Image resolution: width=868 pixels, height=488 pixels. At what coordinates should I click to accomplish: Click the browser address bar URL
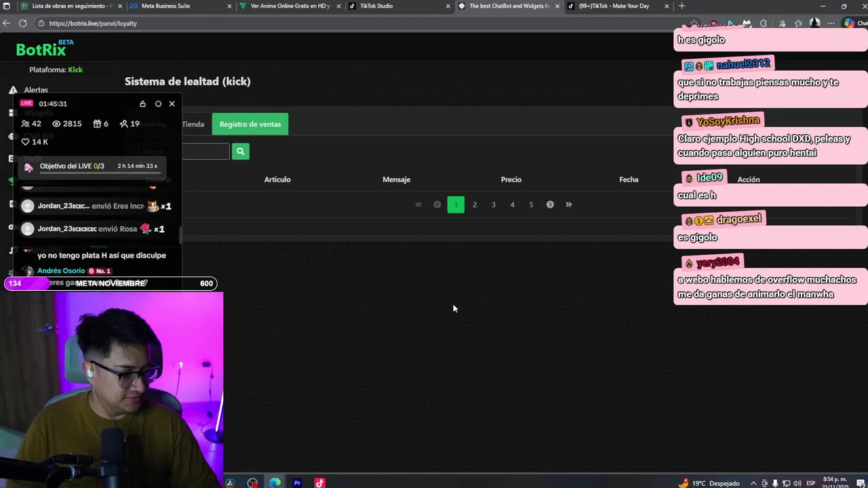(x=93, y=23)
